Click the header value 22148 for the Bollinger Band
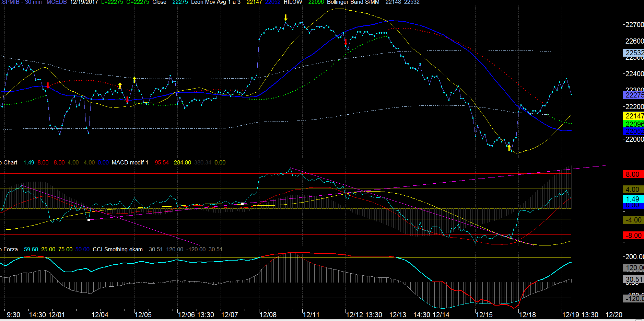Viewport: 644px width, 321px height. pyautogui.click(x=393, y=2)
